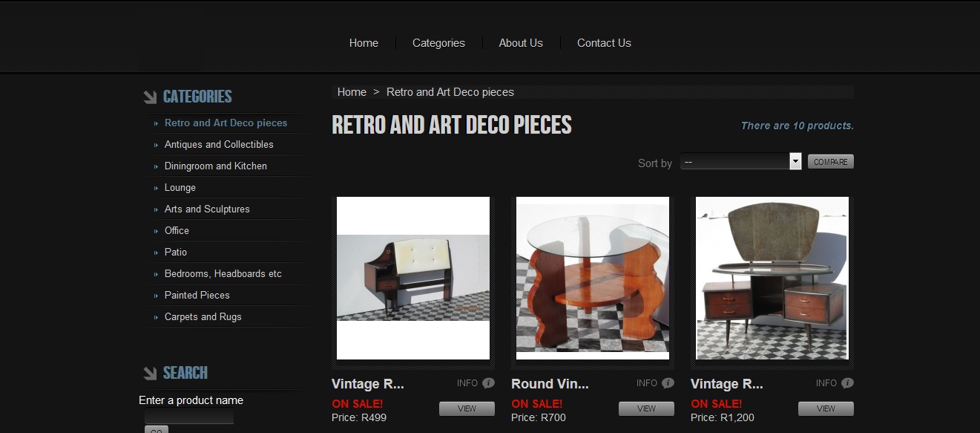Open the Categories menu item

coord(438,43)
